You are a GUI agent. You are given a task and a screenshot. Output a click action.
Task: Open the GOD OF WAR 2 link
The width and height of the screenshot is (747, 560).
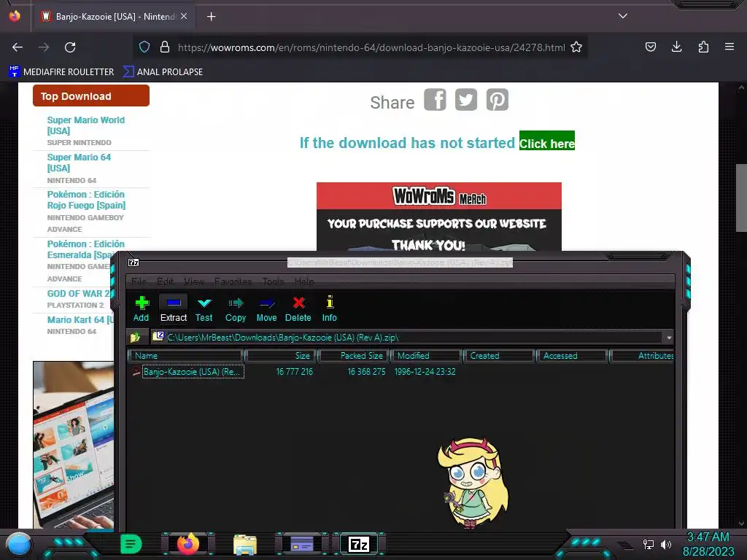click(78, 294)
